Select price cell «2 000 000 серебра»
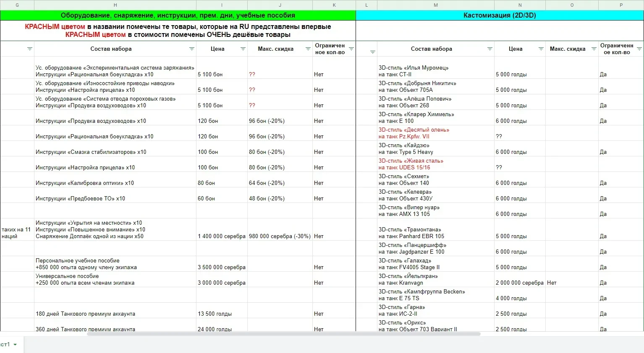The image size is (644, 353). (520, 280)
